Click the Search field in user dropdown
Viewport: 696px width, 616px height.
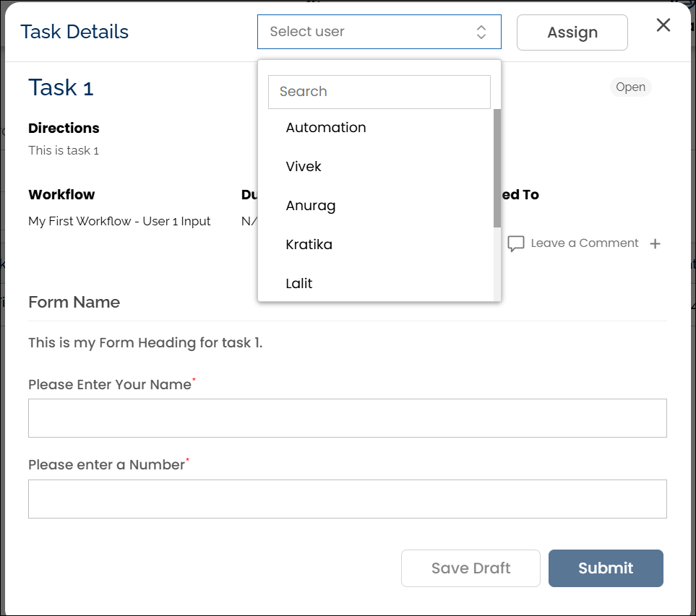[x=379, y=92]
